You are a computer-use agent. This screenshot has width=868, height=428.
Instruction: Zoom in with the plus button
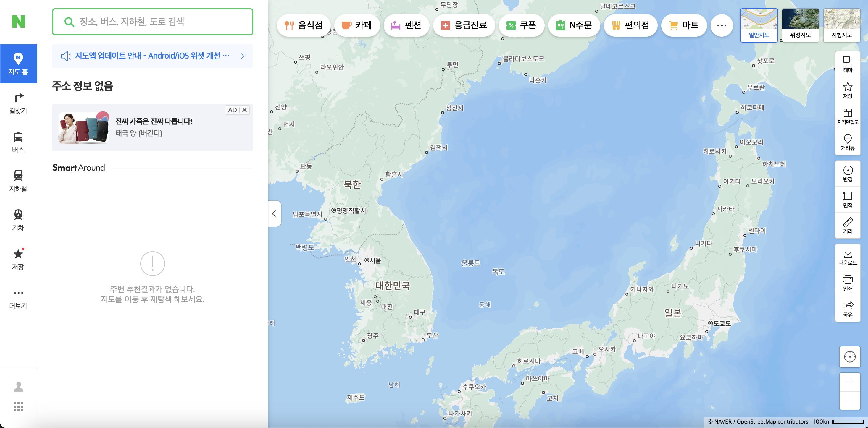[849, 382]
